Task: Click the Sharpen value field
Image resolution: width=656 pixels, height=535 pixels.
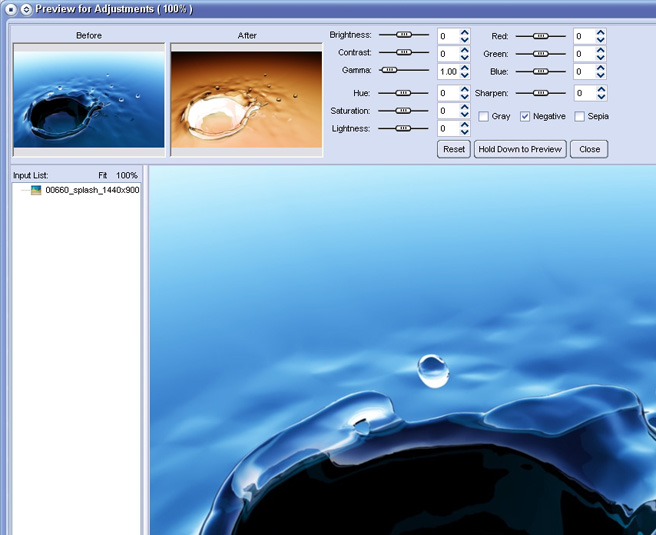Action: pos(585,93)
